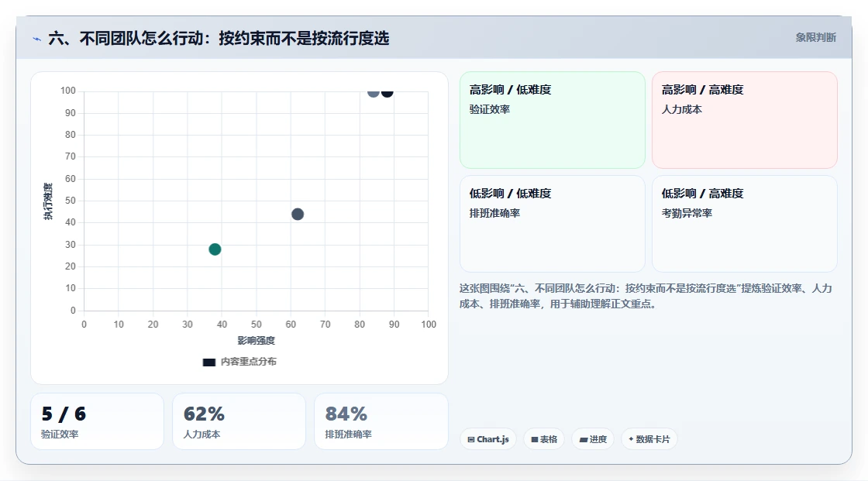Click the icon inside the 进度 chip
868x481 pixels.
point(584,440)
